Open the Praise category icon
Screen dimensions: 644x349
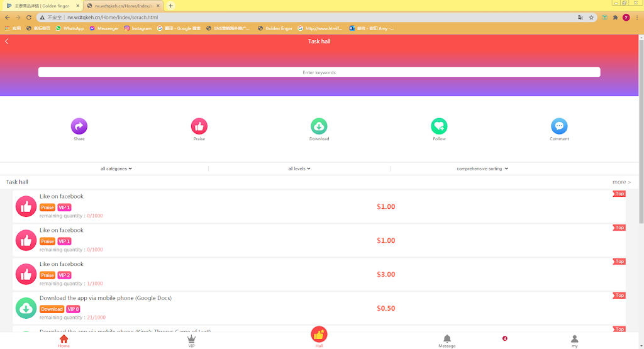(199, 126)
